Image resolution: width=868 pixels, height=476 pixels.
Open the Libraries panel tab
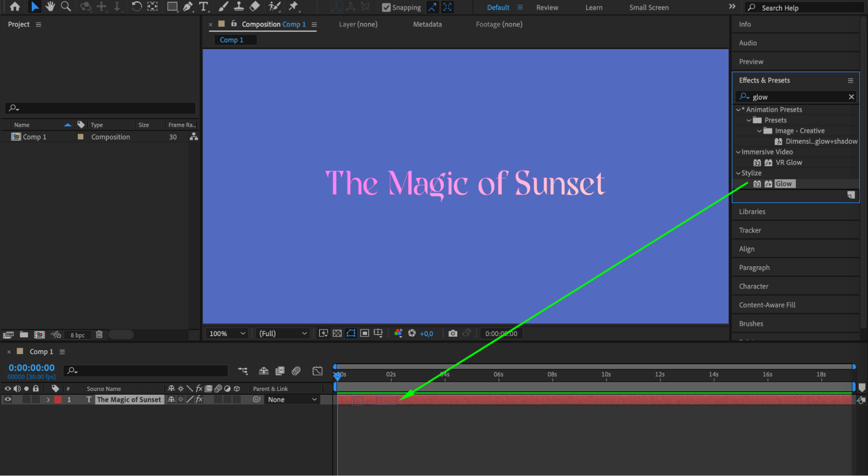click(x=752, y=212)
